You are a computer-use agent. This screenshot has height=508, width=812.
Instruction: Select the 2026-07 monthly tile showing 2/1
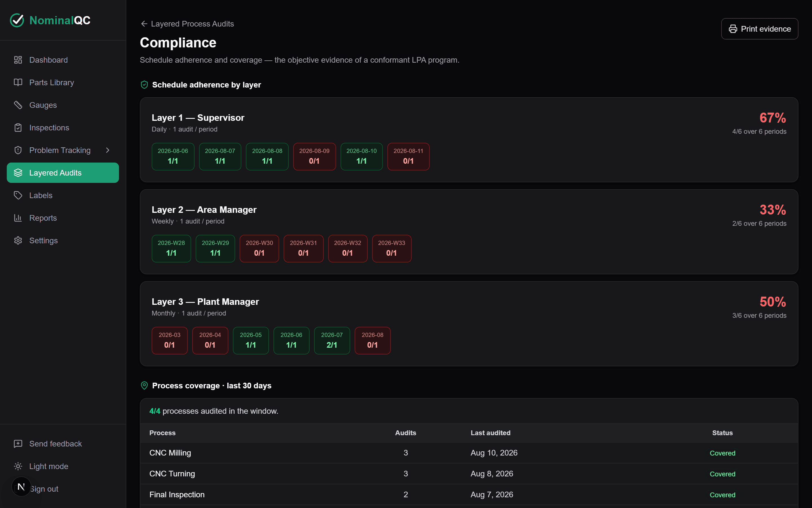332,341
